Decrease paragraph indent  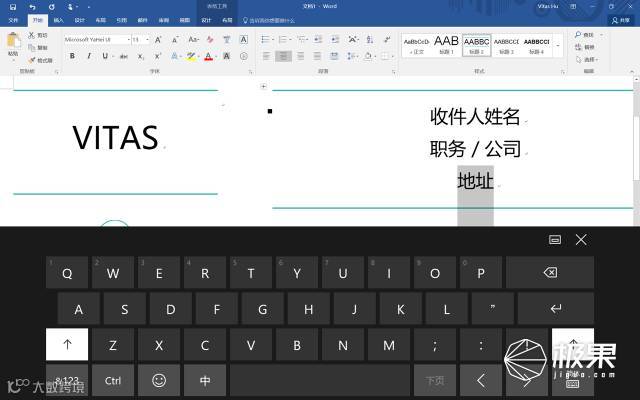click(x=318, y=39)
